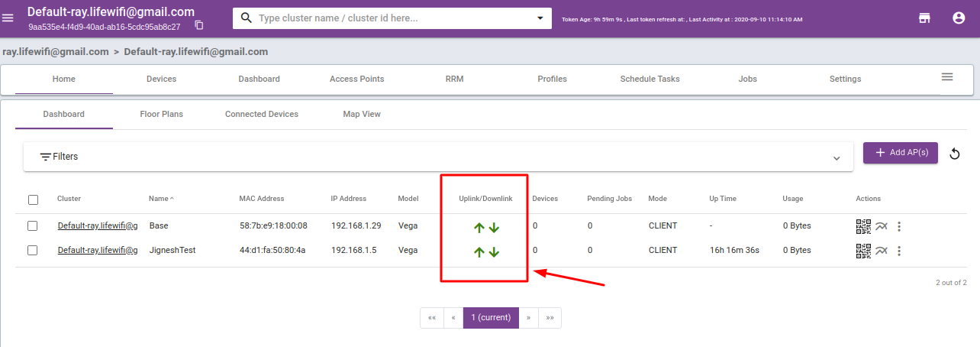Copy the cluster ID to clipboard

tap(199, 25)
